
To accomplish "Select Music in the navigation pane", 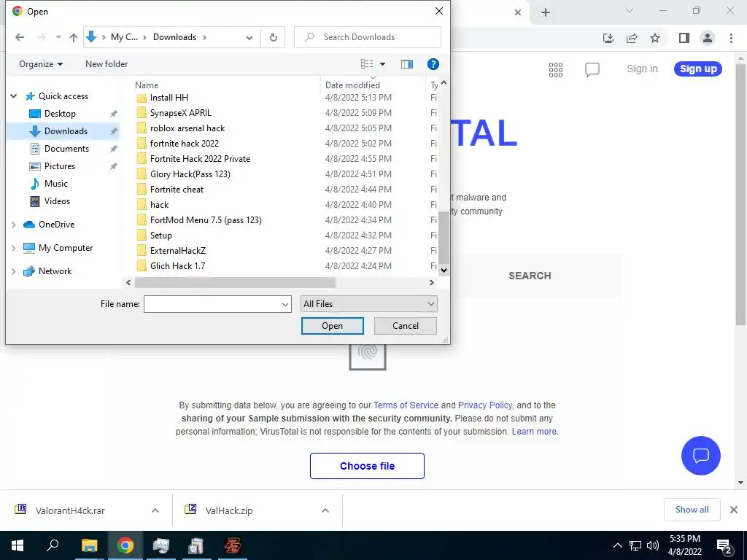I will coord(55,183).
